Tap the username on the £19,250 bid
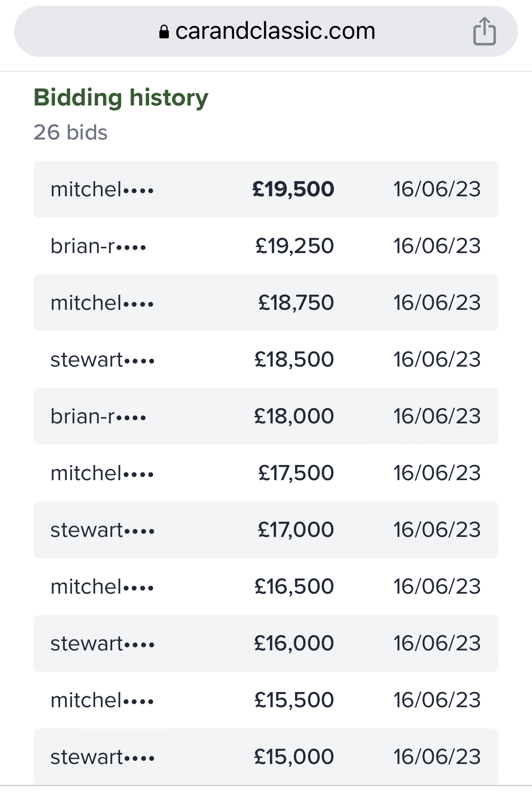The image size is (532, 807). coord(98,246)
